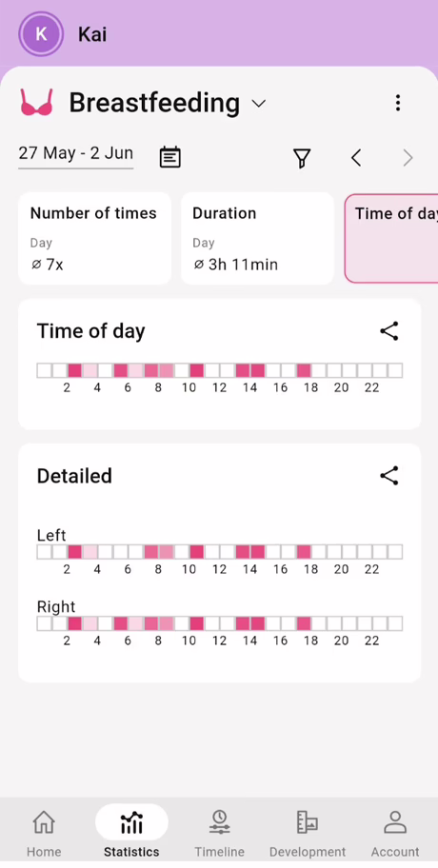
Task: Open the 27 May - 2 Jun date range
Action: pyautogui.click(x=76, y=154)
